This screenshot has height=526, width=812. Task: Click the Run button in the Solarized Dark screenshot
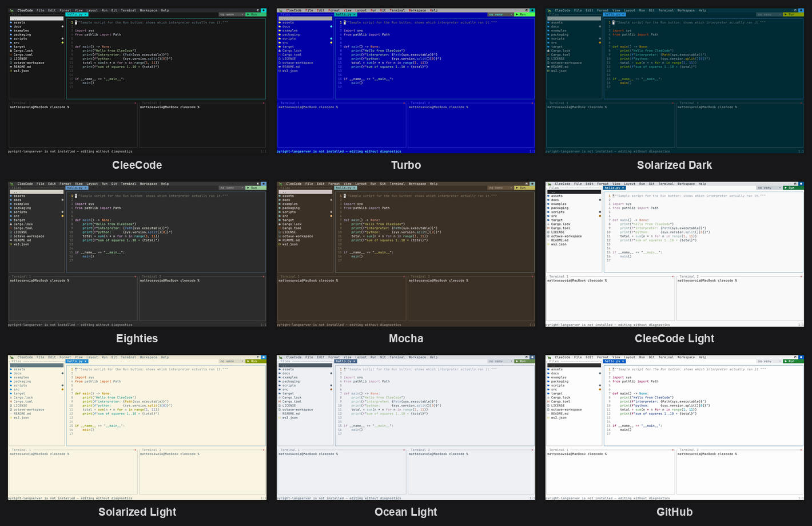793,14
